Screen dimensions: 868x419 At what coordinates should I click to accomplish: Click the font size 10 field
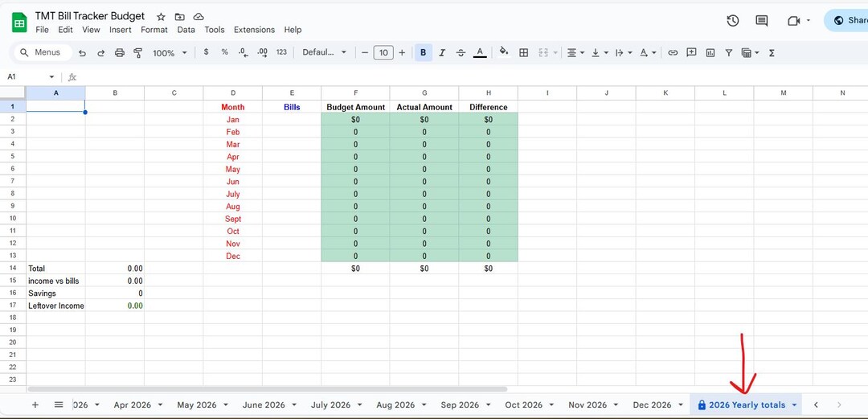click(x=383, y=52)
